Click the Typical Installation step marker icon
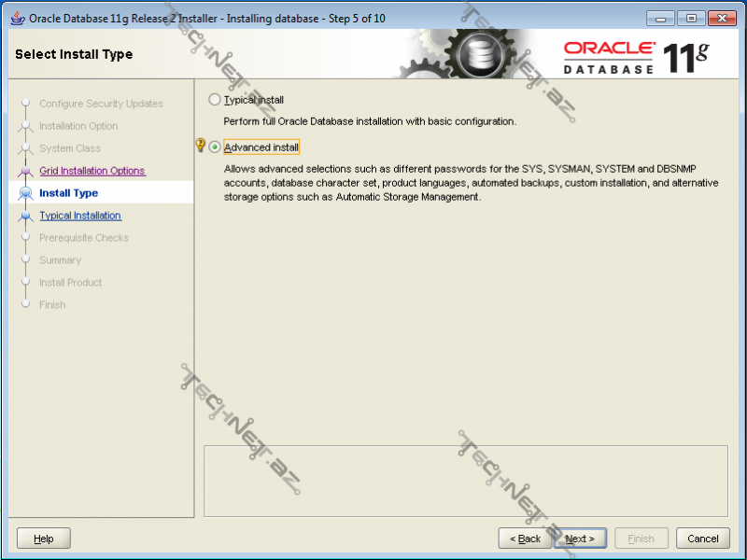 point(25,216)
